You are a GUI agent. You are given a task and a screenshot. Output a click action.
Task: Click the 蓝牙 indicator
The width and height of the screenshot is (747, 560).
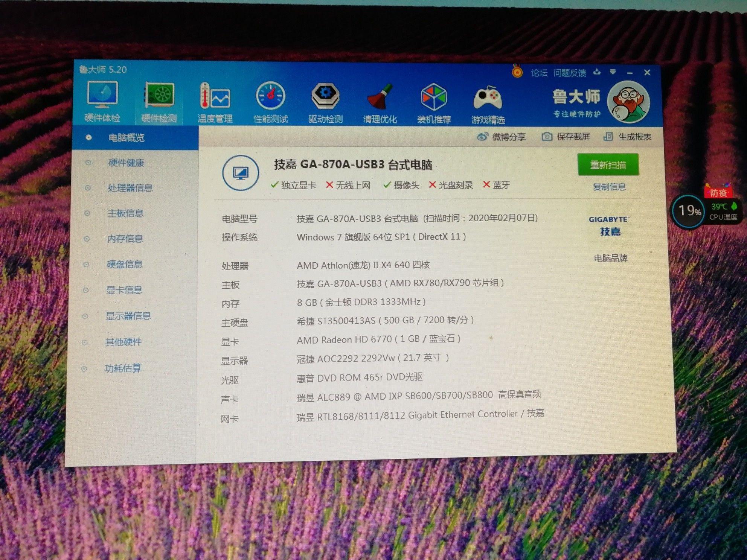(496, 184)
